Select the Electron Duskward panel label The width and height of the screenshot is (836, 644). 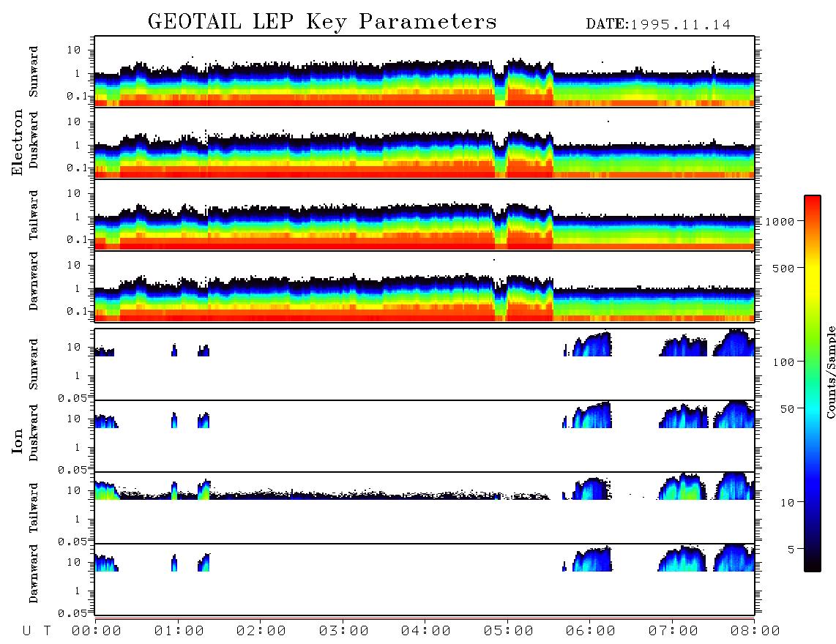pos(33,140)
